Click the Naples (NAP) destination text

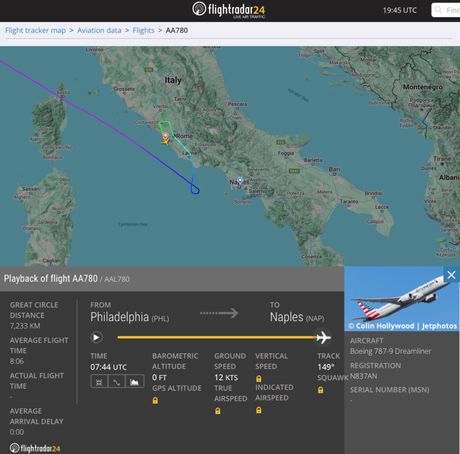(297, 317)
